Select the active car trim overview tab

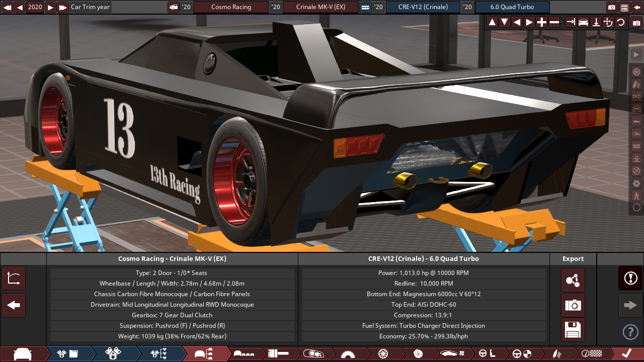point(204,354)
